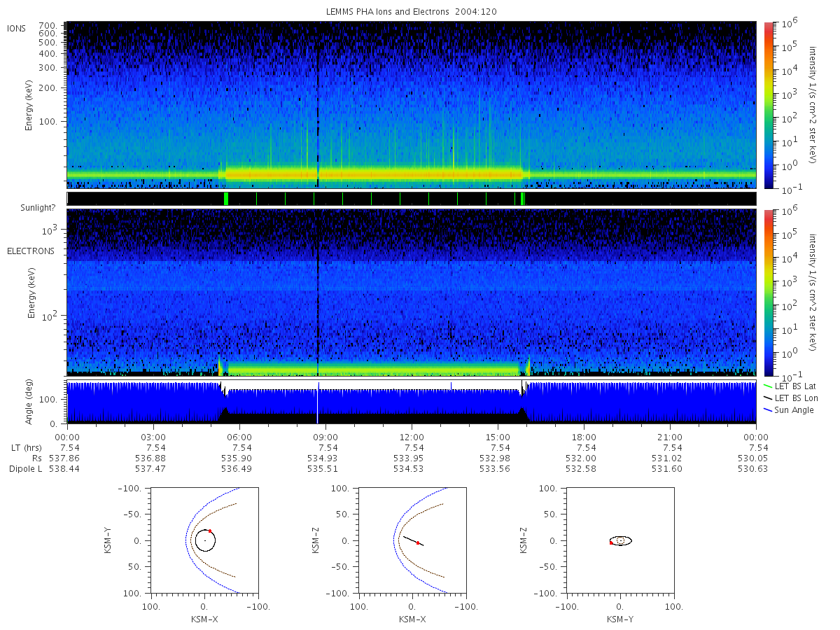Click the wide green Sunlight marker just before 16:00
The width and height of the screenshot is (840, 630).
522,199
